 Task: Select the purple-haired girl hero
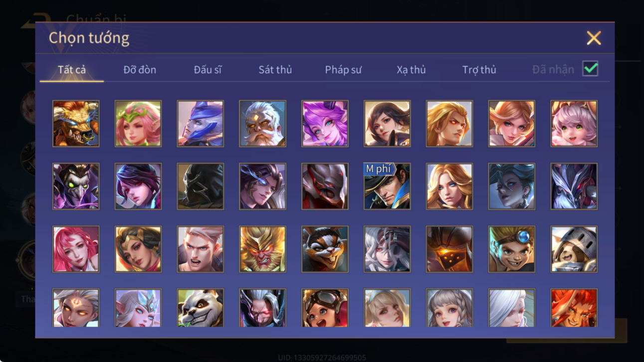tap(325, 124)
